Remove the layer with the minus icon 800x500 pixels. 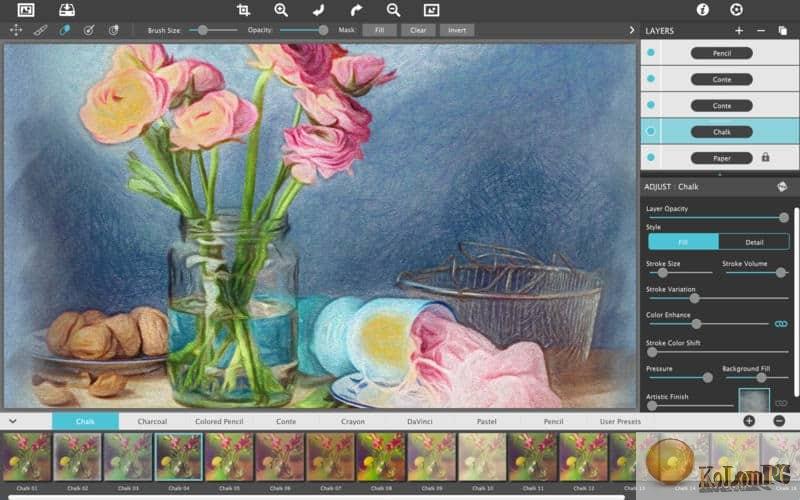761,31
